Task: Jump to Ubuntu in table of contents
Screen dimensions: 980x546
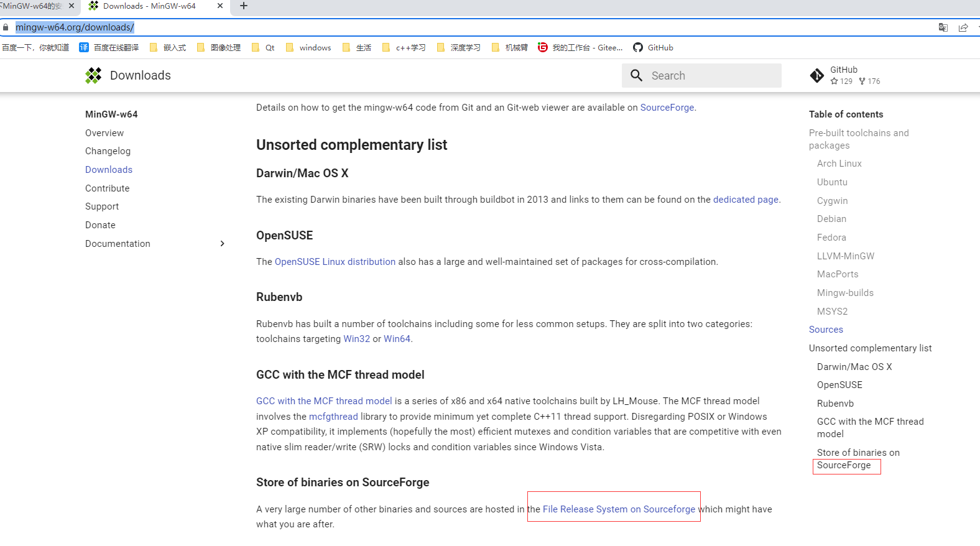Action: click(832, 182)
